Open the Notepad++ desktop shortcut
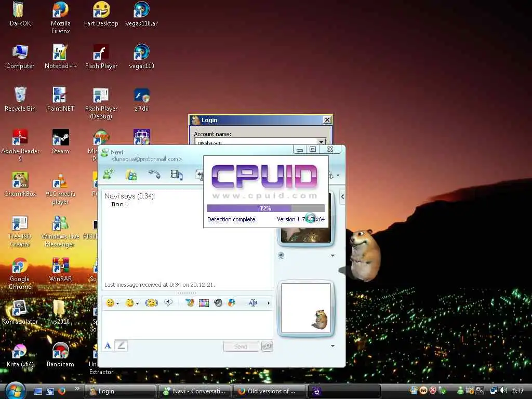Viewport: 532px width, 399px height. point(60,56)
